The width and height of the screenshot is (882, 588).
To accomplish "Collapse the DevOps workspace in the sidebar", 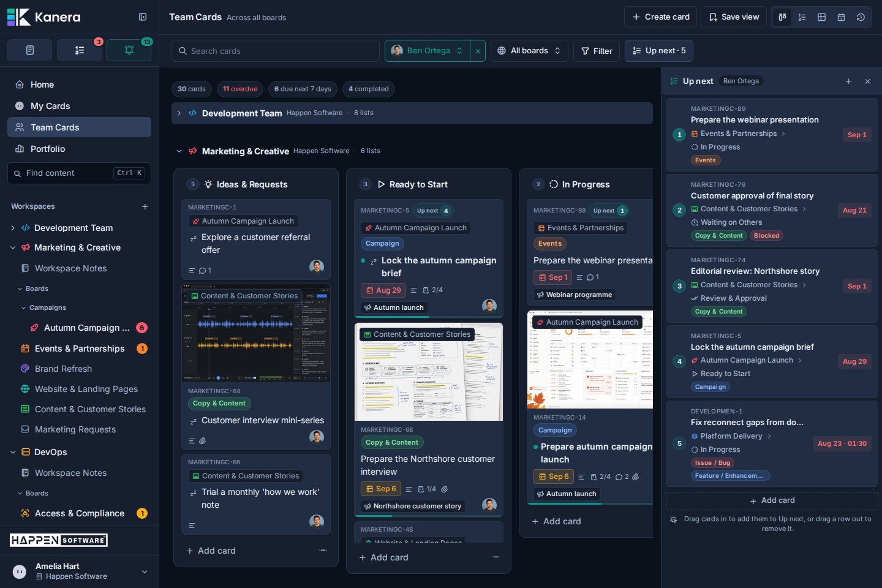I will point(13,452).
